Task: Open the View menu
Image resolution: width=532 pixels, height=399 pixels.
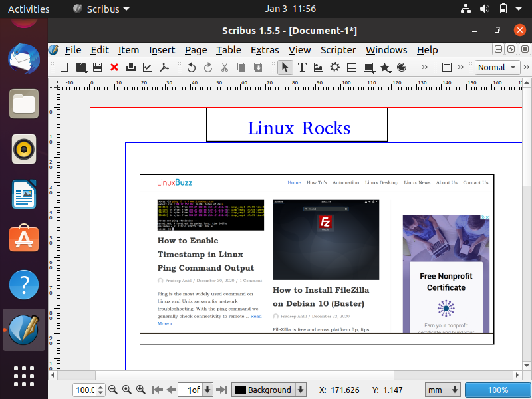Action: tap(300, 50)
